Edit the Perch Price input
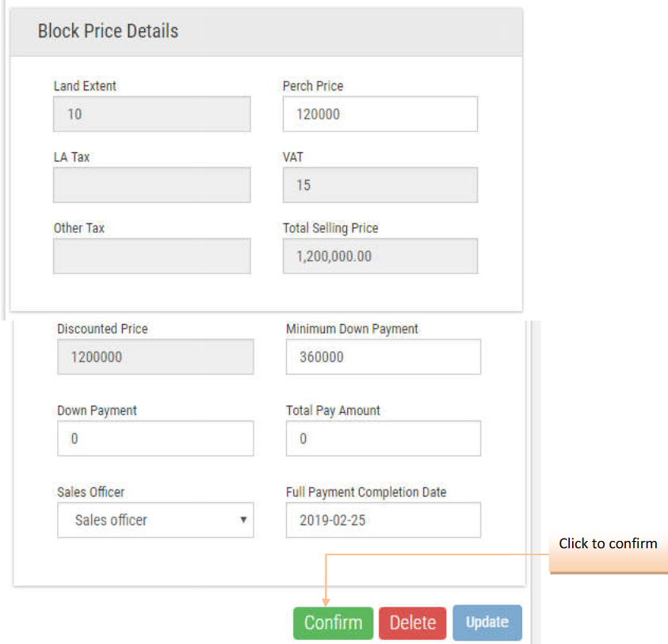 380,114
